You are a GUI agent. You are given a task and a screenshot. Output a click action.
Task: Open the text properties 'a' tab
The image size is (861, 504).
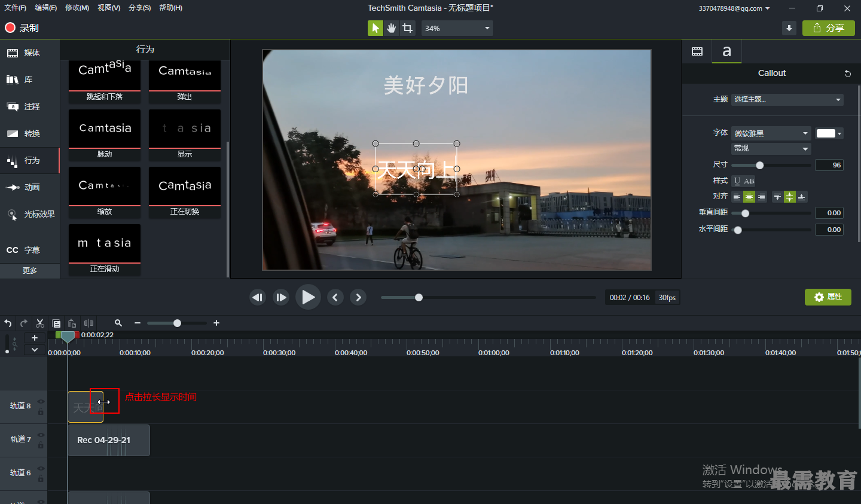[x=726, y=51]
